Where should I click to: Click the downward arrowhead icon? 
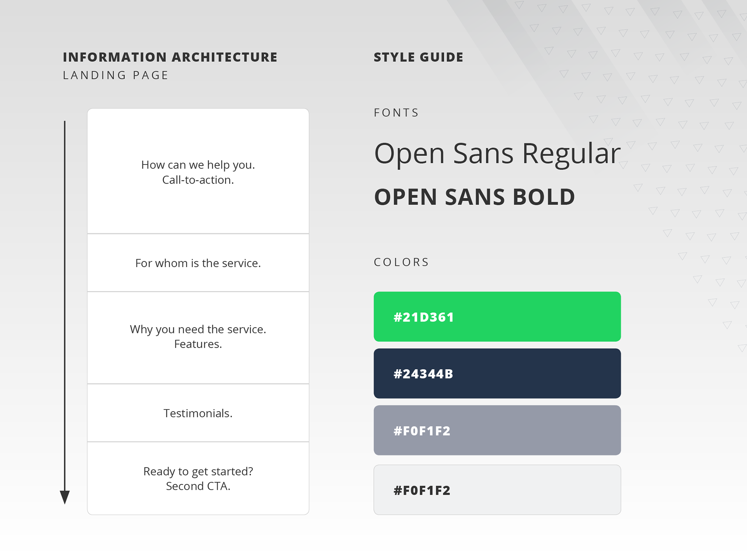coord(65,497)
